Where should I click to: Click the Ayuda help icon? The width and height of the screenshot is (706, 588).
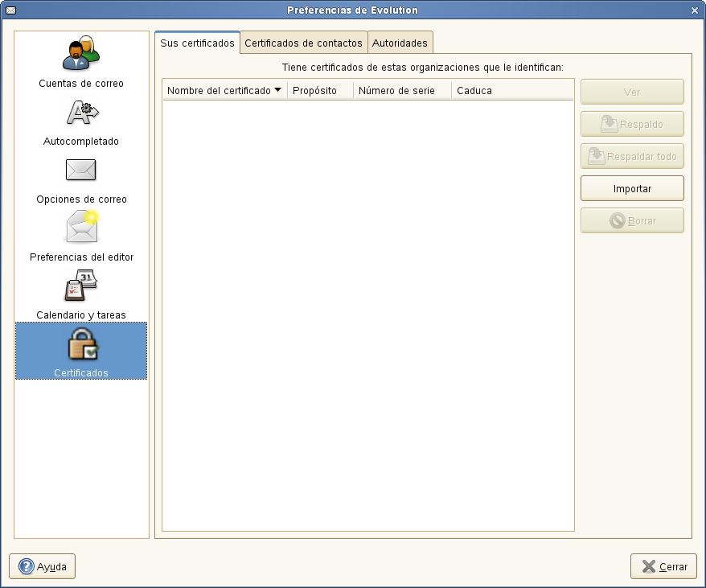click(26, 566)
